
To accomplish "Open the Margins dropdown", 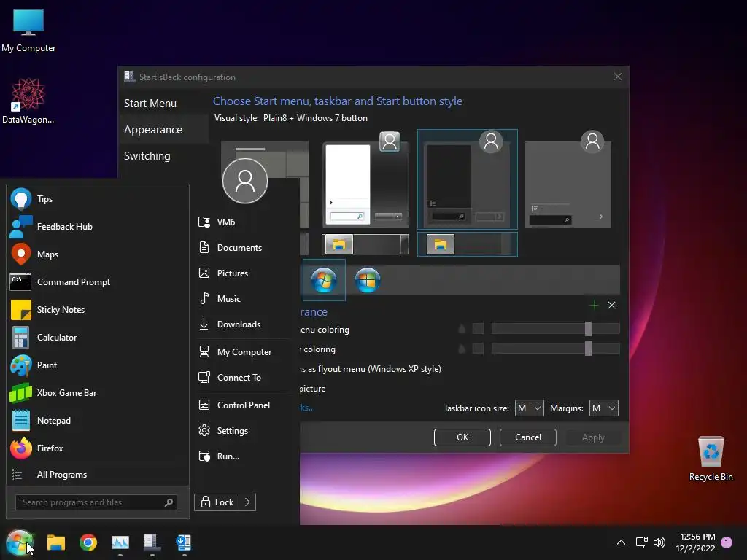I will (x=603, y=408).
